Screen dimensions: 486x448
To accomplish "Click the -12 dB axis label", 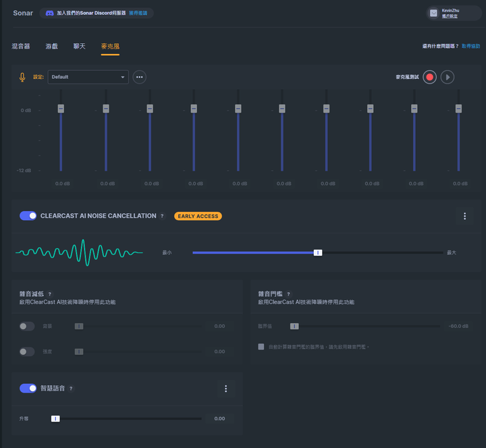I will pyautogui.click(x=24, y=171).
